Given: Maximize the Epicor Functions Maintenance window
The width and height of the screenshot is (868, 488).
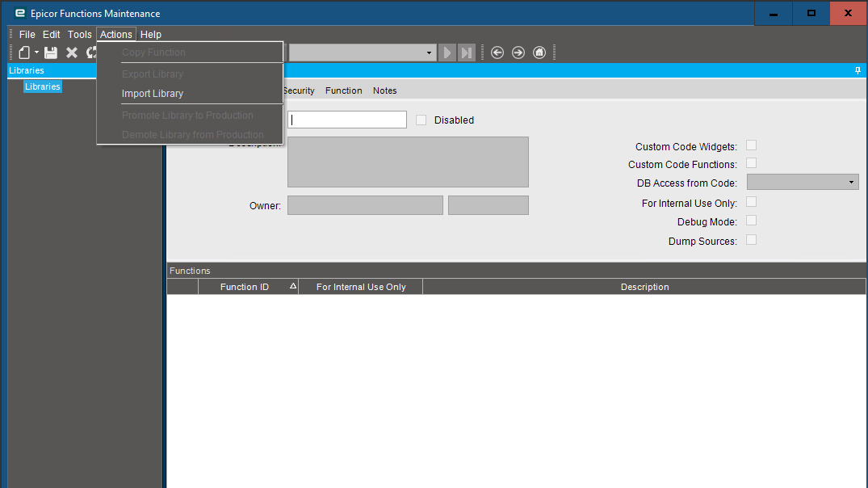Looking at the screenshot, I should tap(811, 13).
